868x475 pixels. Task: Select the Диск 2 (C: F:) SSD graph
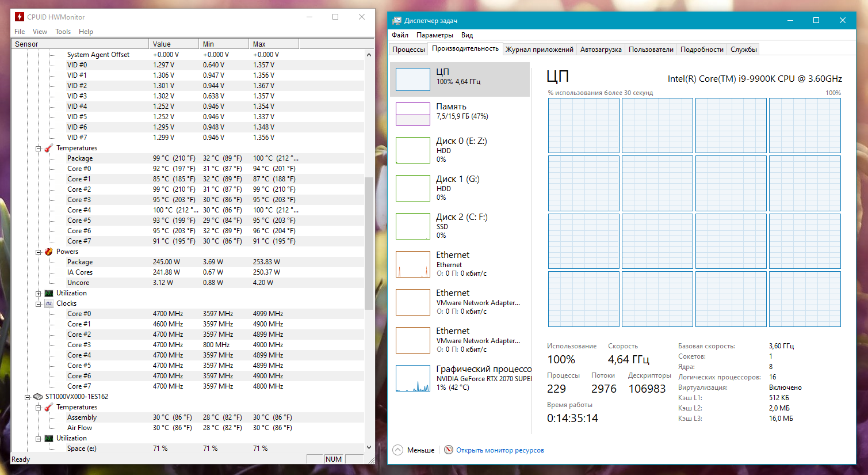coord(413,226)
